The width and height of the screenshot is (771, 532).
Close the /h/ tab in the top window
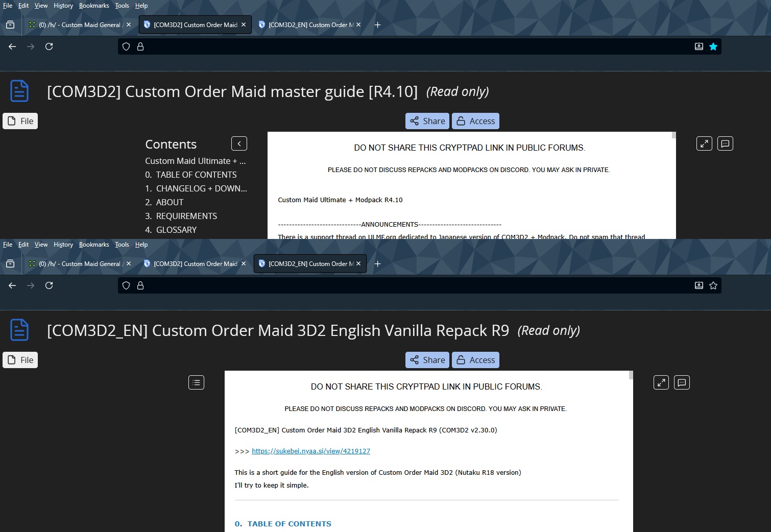(x=129, y=25)
